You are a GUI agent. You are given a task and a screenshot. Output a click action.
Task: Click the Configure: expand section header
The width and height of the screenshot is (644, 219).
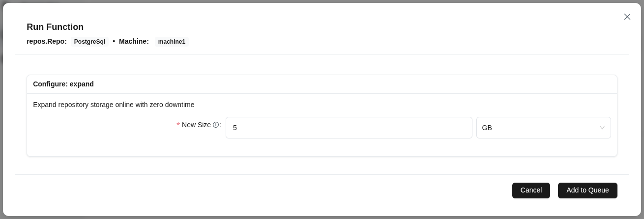tap(63, 84)
